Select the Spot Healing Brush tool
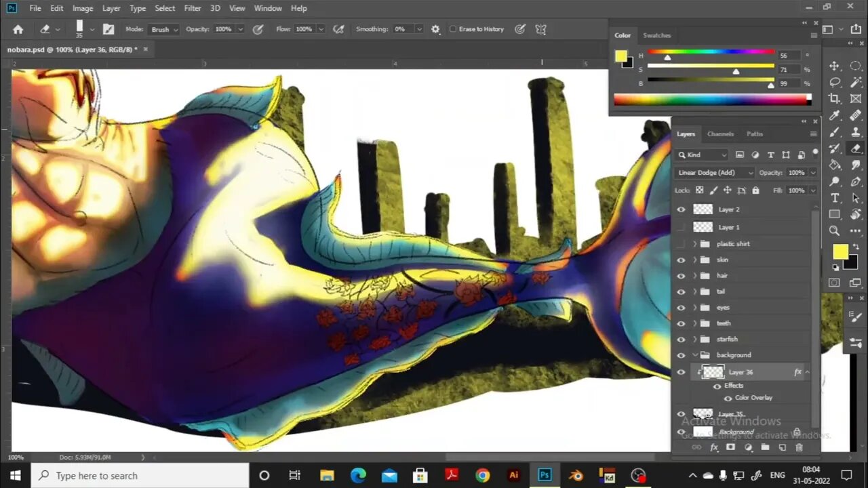The image size is (868, 488). point(856,116)
